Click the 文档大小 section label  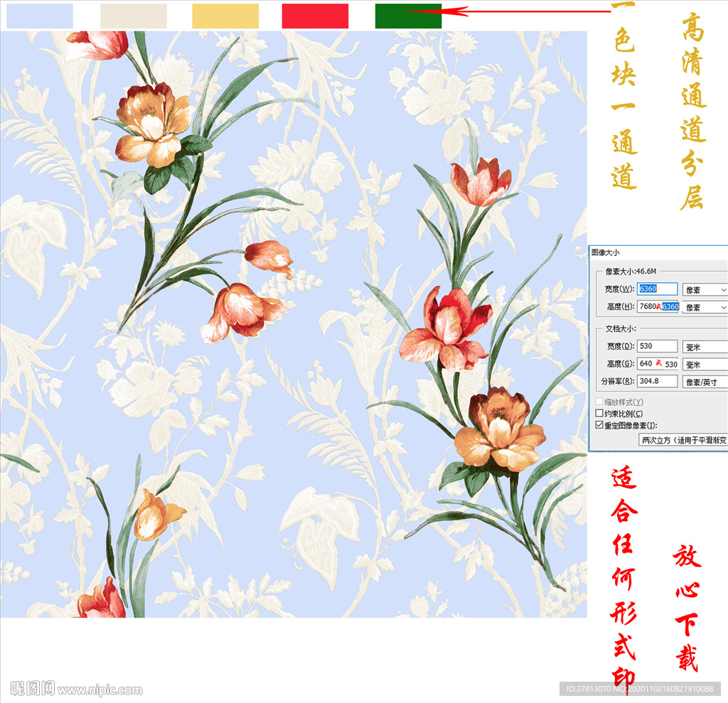pos(621,328)
